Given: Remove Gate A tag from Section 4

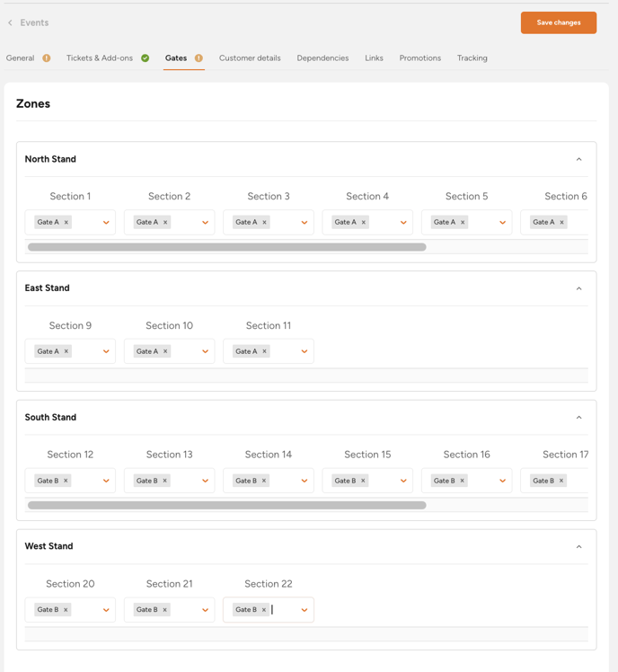Looking at the screenshot, I should click(364, 223).
